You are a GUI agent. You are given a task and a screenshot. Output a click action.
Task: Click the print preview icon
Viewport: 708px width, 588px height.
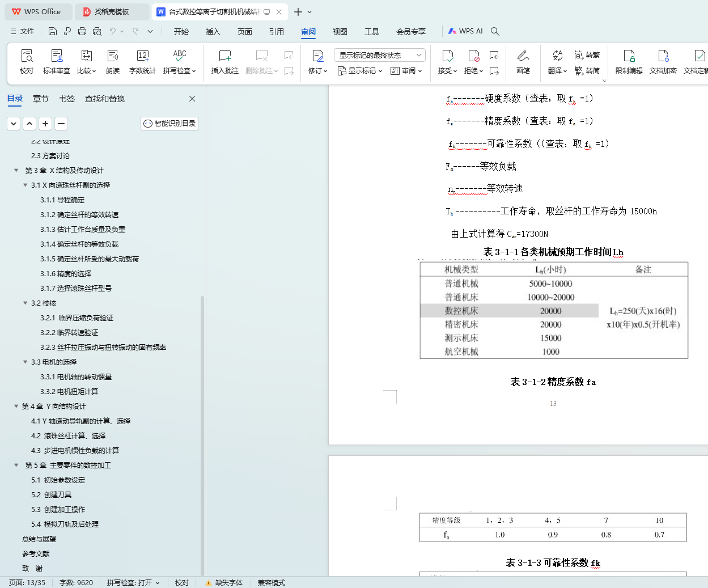97,31
